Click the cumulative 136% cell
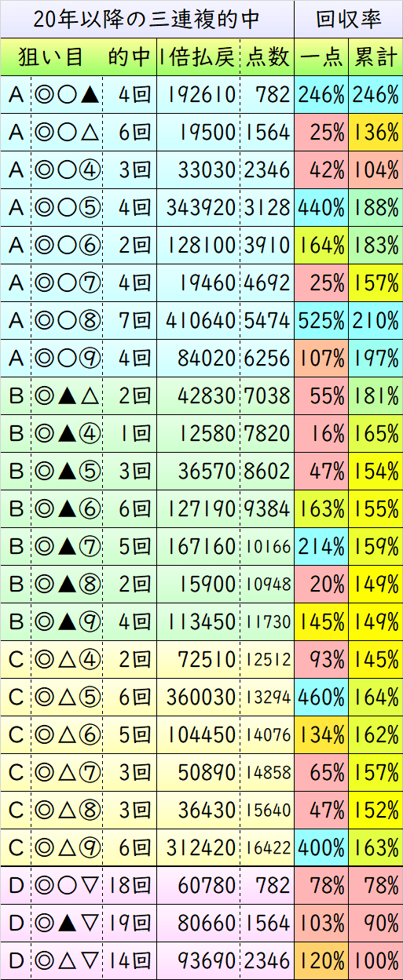 tap(376, 133)
